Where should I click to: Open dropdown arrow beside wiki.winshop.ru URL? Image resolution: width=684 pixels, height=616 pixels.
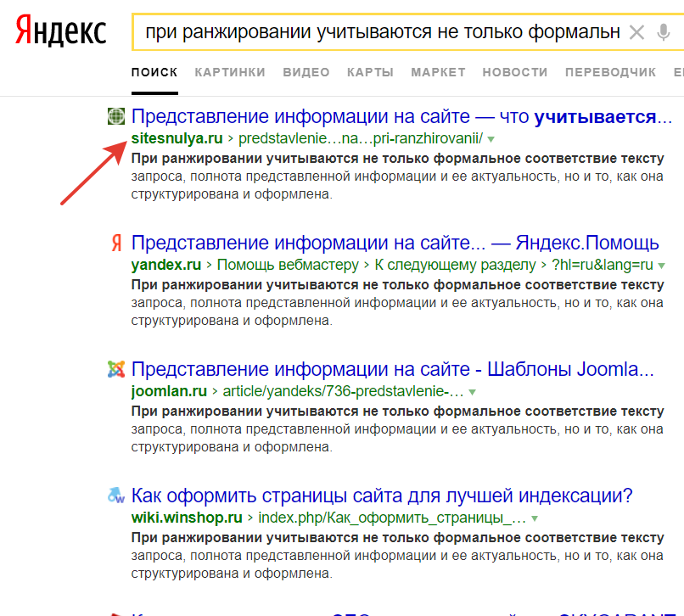535,518
